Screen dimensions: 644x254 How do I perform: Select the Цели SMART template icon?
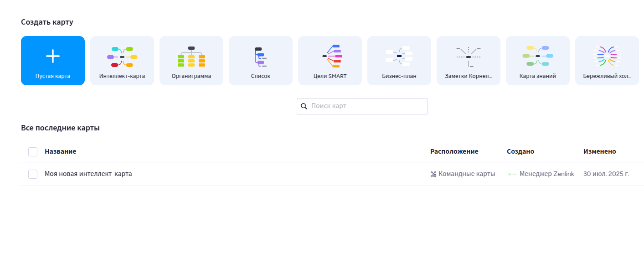[x=330, y=57]
